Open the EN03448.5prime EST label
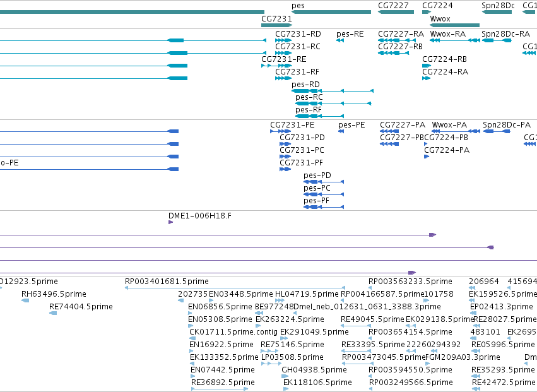 coord(241,294)
